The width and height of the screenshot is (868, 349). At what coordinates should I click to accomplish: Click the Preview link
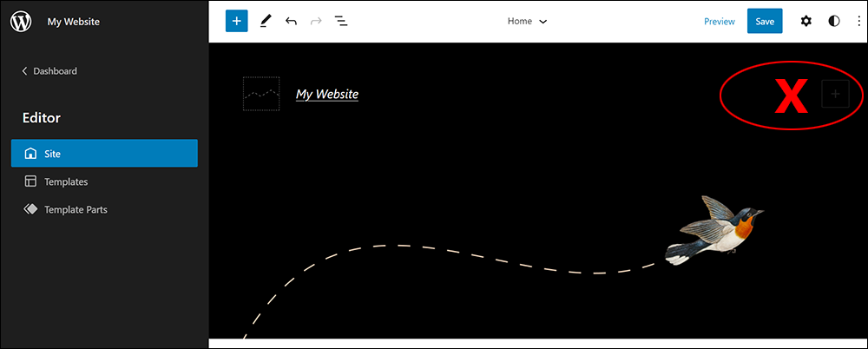point(719,22)
